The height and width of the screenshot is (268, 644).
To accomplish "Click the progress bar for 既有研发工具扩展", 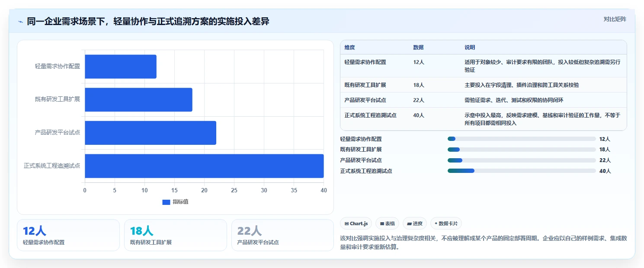I will coord(522,150).
